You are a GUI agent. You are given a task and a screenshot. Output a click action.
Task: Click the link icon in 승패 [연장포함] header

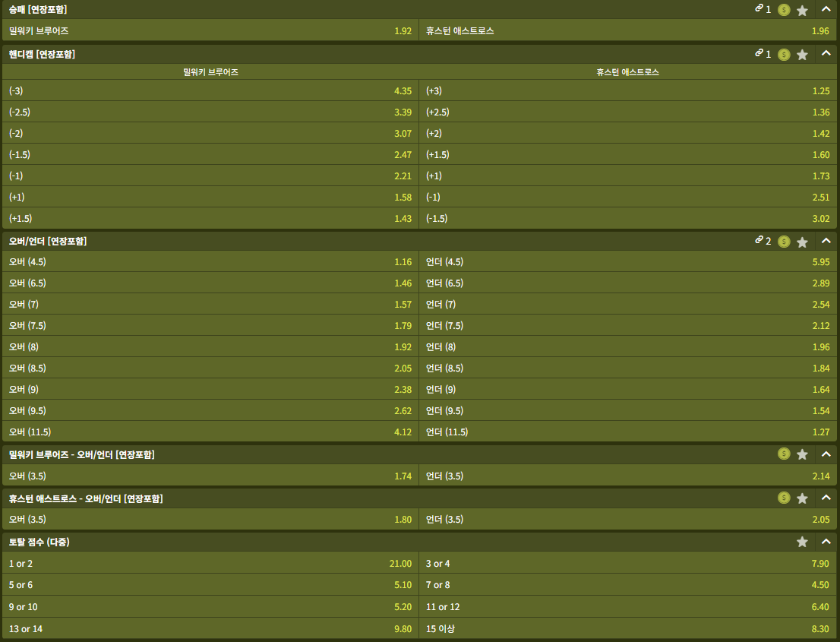tap(759, 8)
